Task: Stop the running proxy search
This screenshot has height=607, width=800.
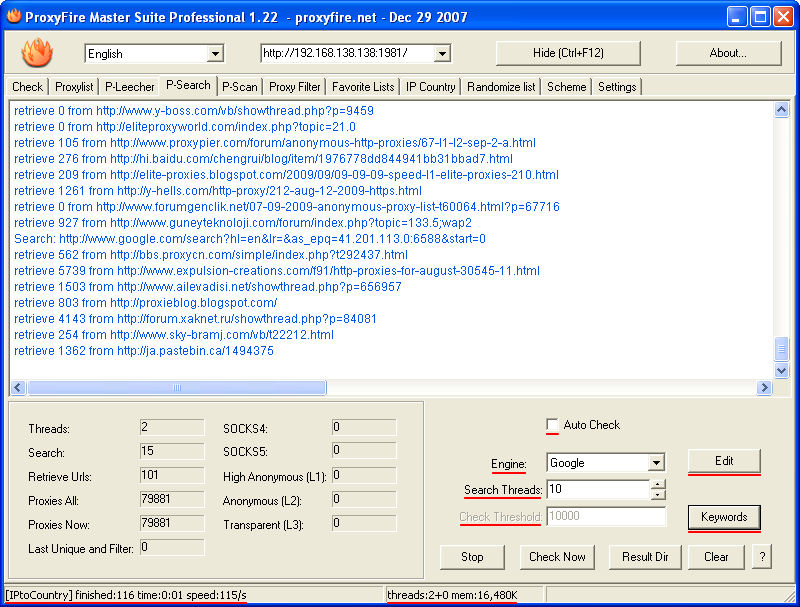Action: coord(472,557)
